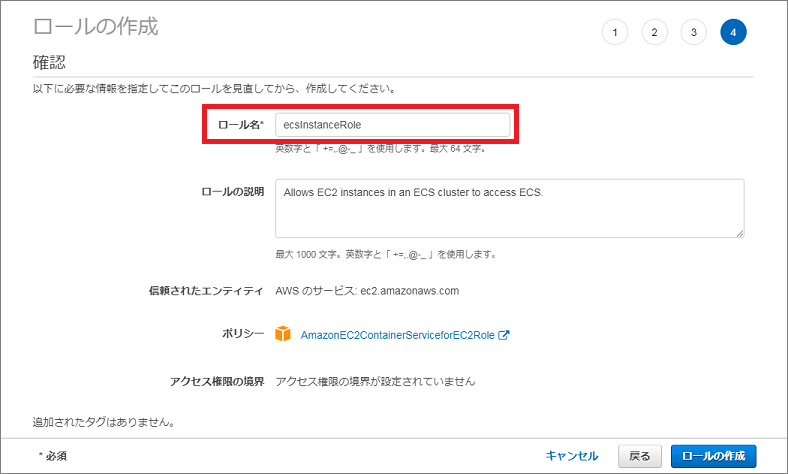
Task: Click the 信頼されたエンティティ label
Action: 206,291
